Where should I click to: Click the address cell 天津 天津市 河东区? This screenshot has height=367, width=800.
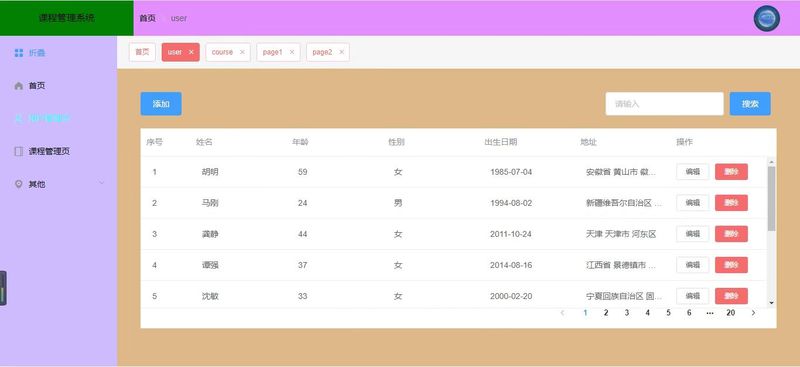621,234
